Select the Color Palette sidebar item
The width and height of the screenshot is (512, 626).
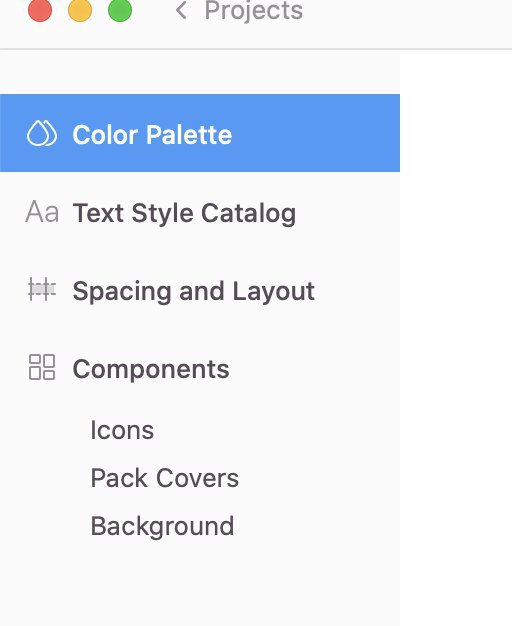(200, 133)
